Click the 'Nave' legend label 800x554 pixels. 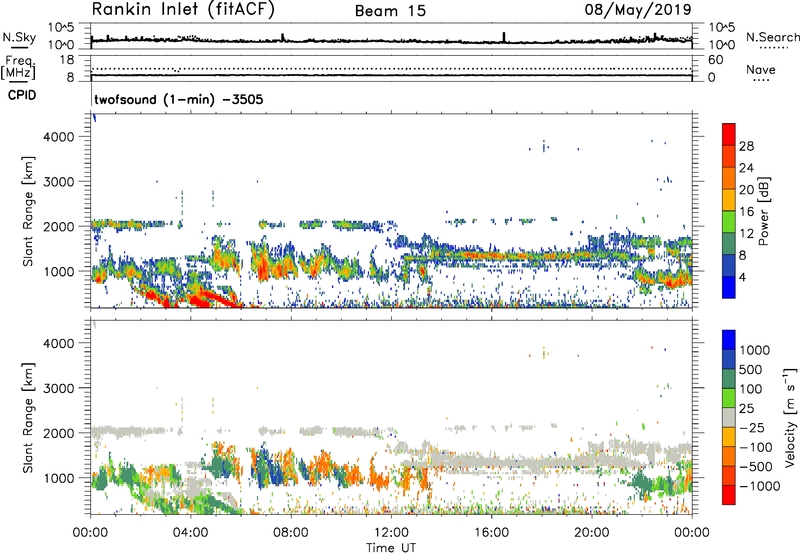point(760,69)
